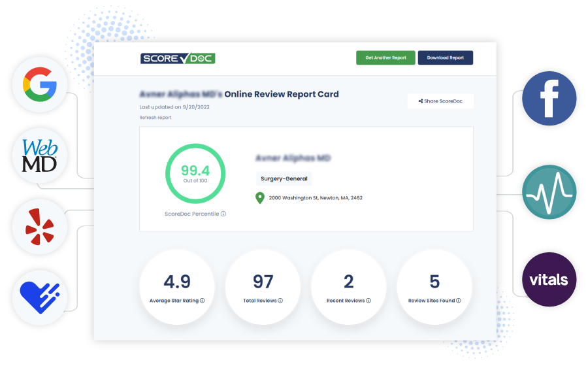The image size is (588, 383).
Task: Click the Facebook logo icon
Action: click(549, 98)
